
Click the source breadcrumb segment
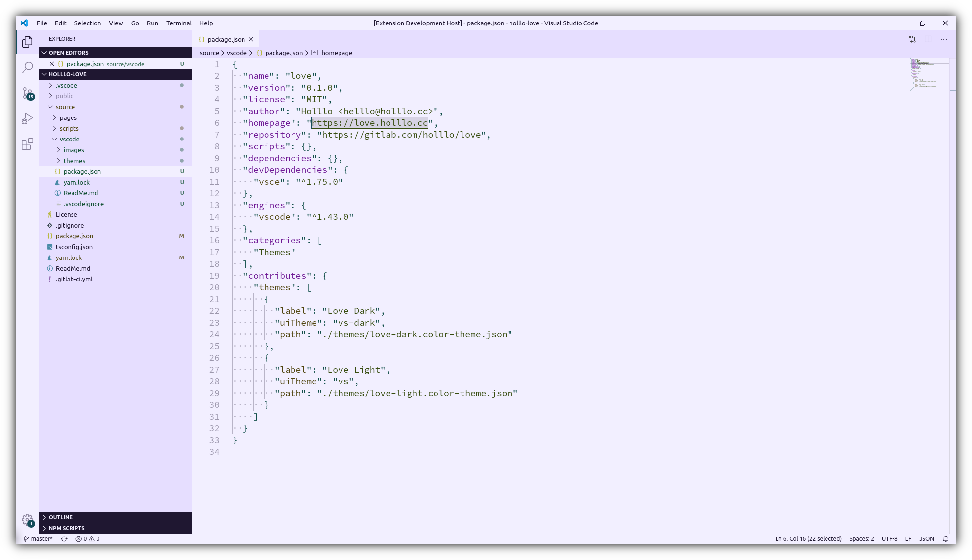coord(209,53)
